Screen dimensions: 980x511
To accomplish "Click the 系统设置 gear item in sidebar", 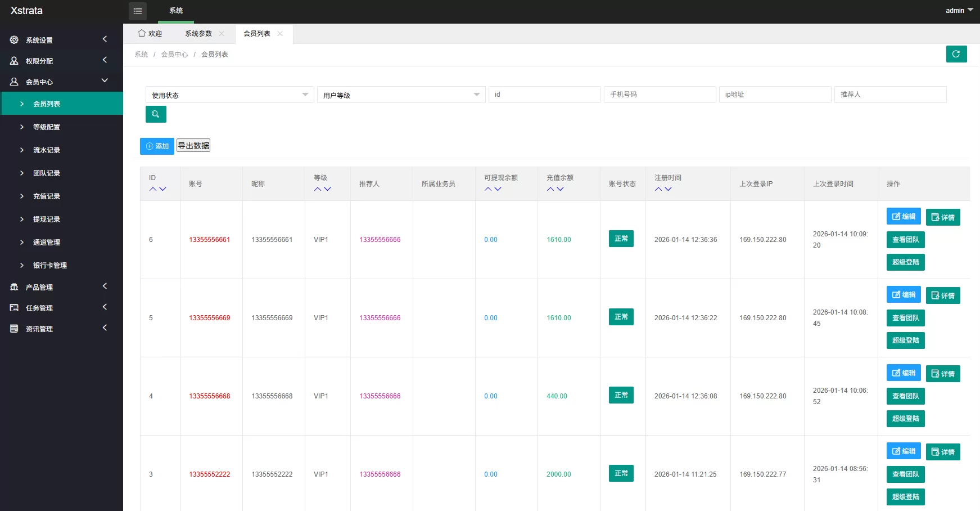I will [39, 40].
